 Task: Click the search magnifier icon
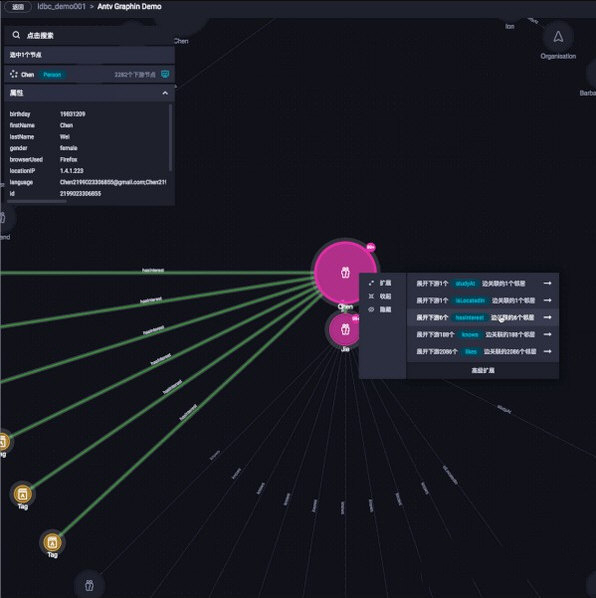click(16, 35)
